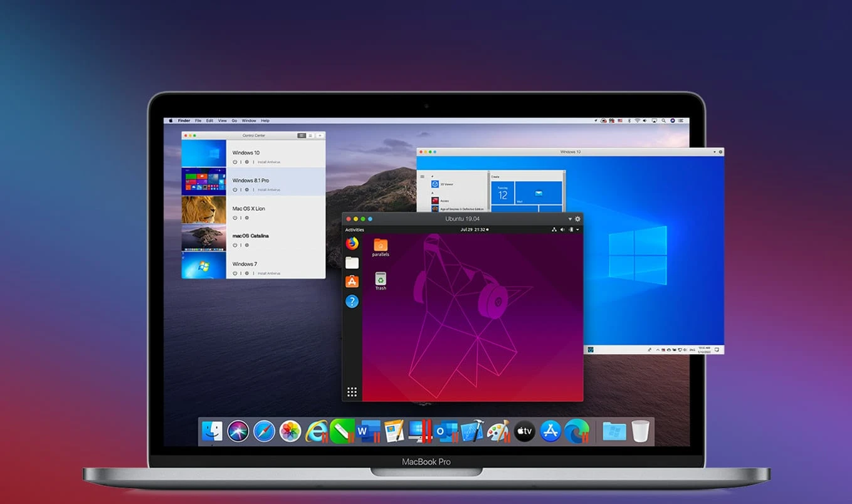Open the Go menu in the macOS menu bar

234,120
